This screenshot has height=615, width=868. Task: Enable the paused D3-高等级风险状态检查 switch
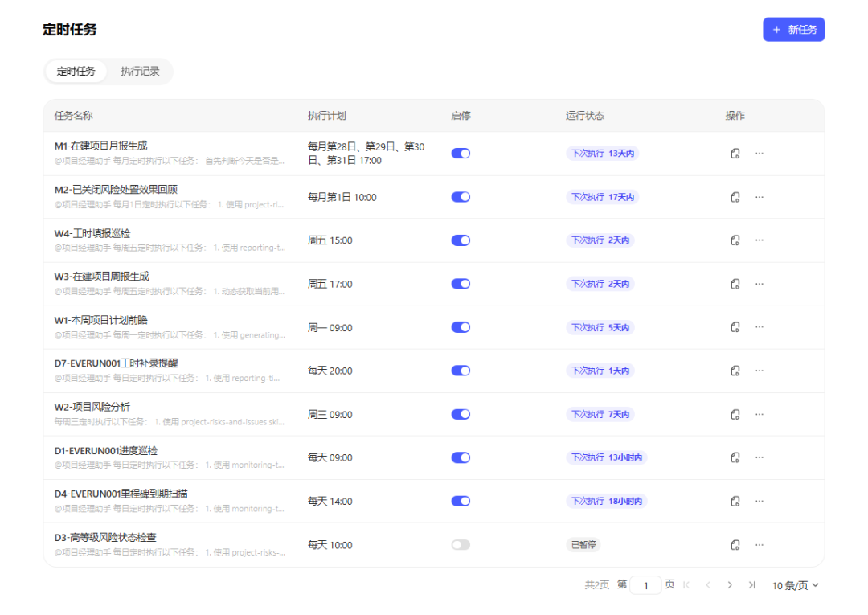(461, 545)
